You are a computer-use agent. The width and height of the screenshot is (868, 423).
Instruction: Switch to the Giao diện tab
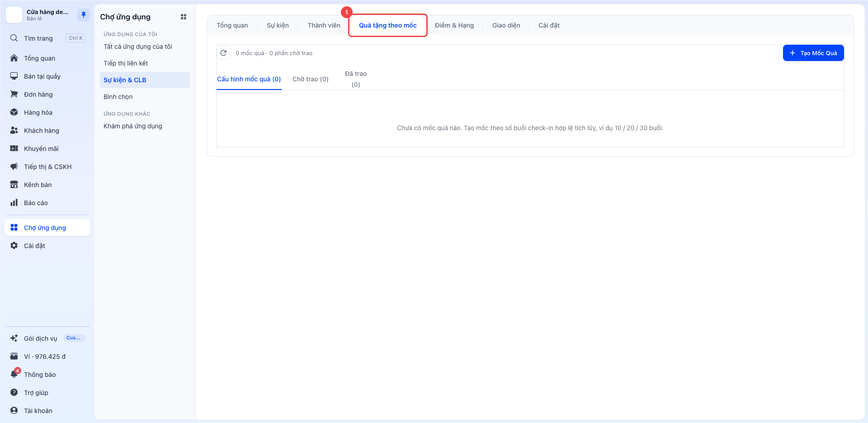(x=506, y=25)
